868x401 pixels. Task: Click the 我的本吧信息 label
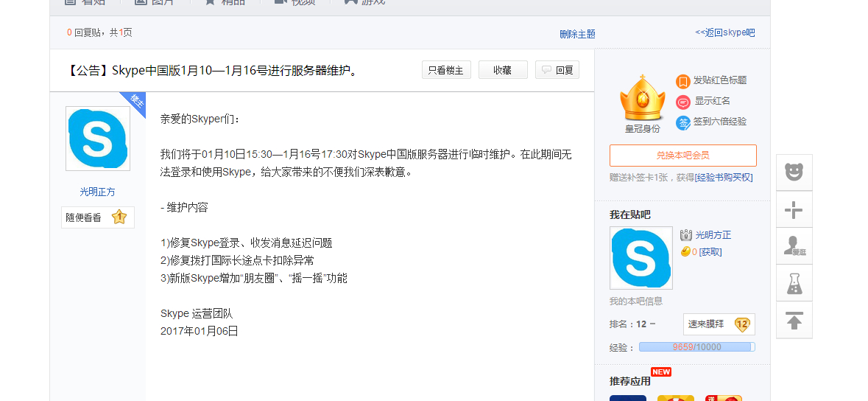click(636, 301)
